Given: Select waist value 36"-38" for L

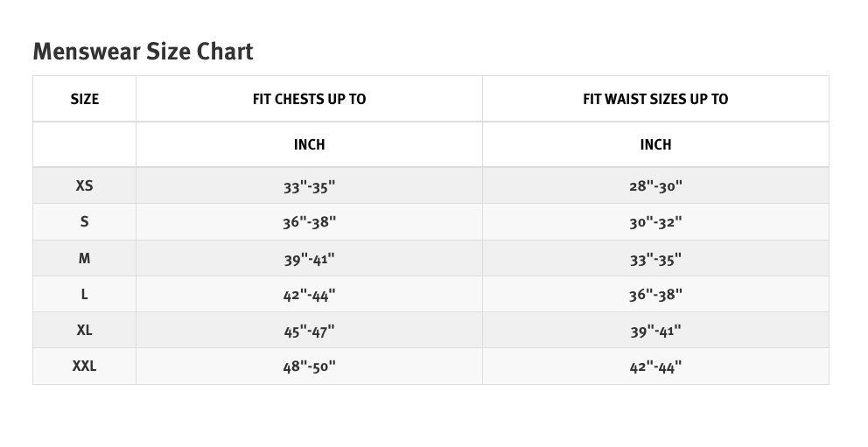Looking at the screenshot, I should (x=655, y=294).
